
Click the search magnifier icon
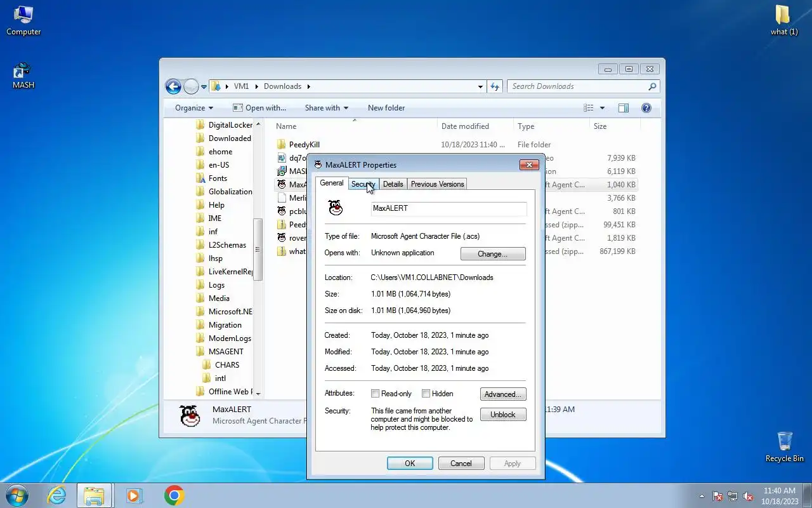(652, 86)
